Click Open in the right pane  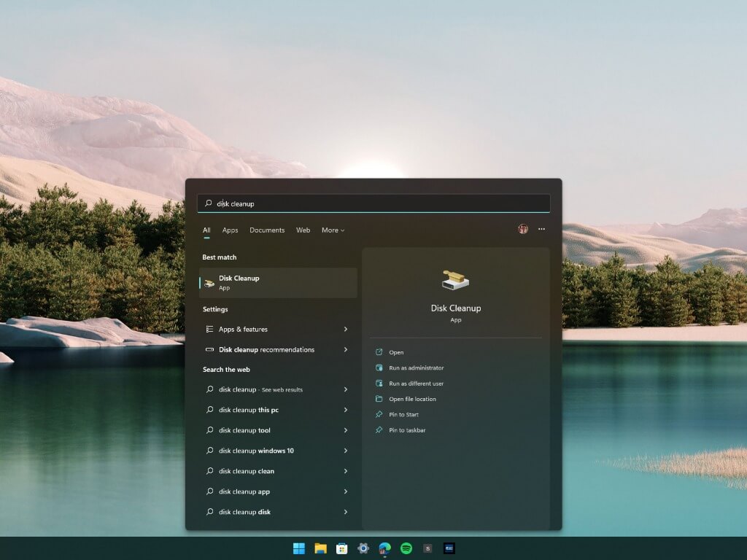click(x=396, y=353)
